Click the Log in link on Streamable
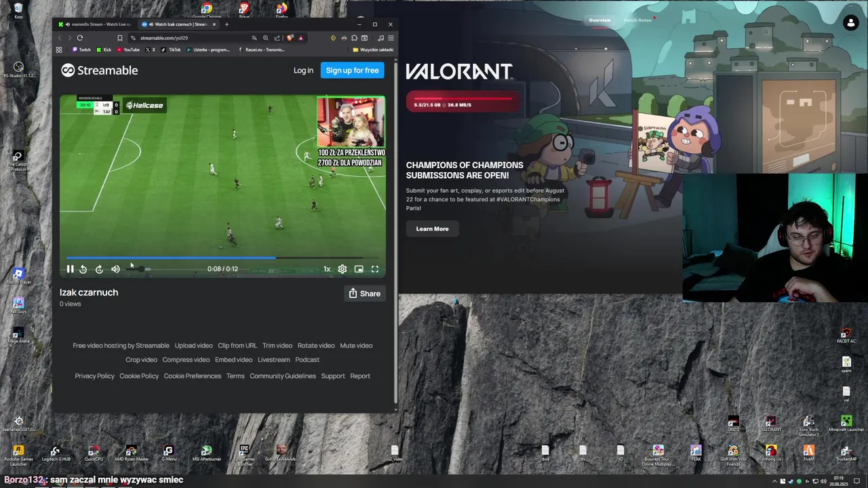This screenshot has height=488, width=868. [x=303, y=70]
